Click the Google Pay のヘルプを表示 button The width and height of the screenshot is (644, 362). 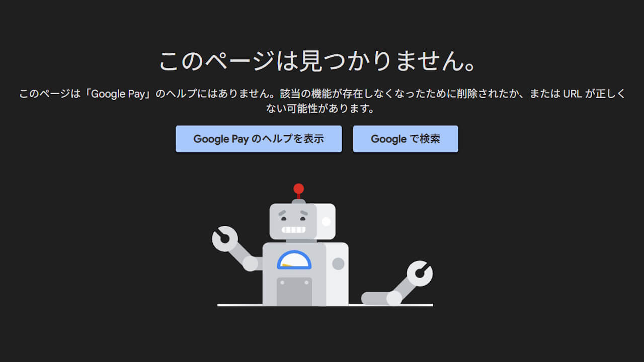(x=259, y=139)
